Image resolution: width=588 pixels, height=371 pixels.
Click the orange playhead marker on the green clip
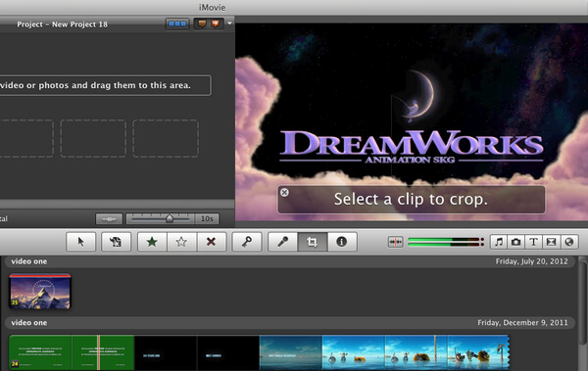point(98,352)
